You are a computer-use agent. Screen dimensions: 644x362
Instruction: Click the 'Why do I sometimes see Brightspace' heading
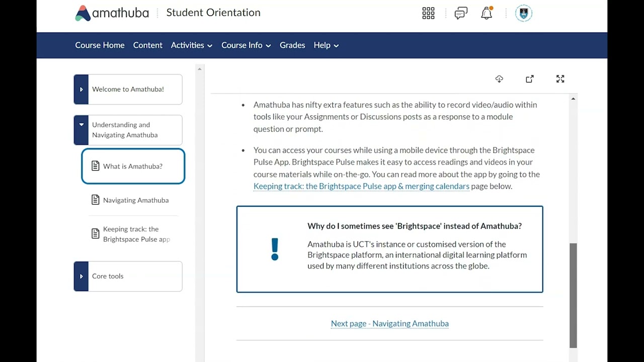[x=415, y=226]
